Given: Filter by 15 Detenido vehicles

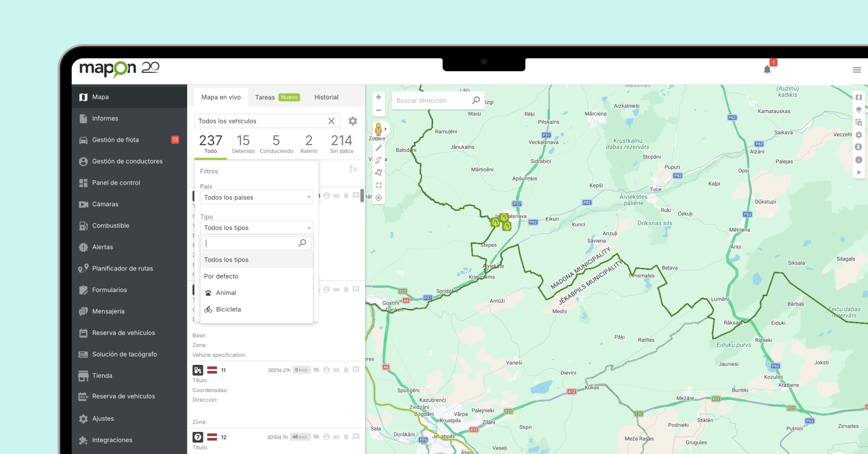Looking at the screenshot, I should [x=244, y=144].
